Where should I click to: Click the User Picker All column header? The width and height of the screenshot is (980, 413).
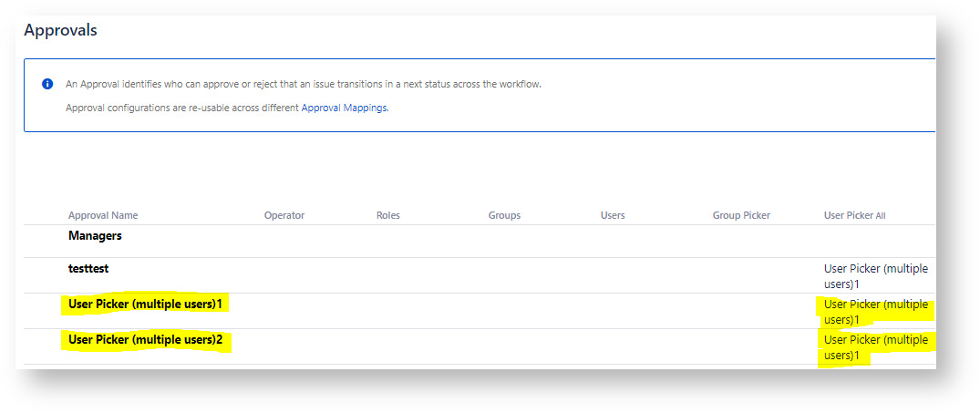click(x=854, y=215)
